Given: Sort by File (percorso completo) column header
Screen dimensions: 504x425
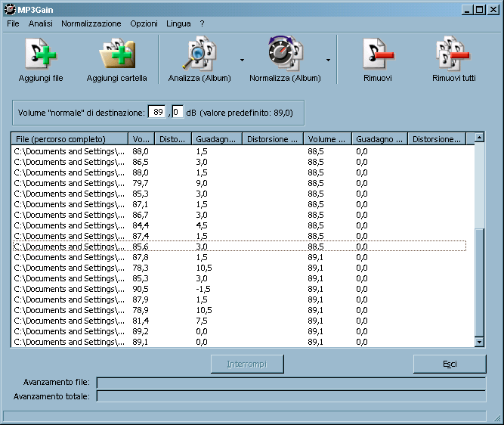Looking at the screenshot, I should tap(70, 139).
